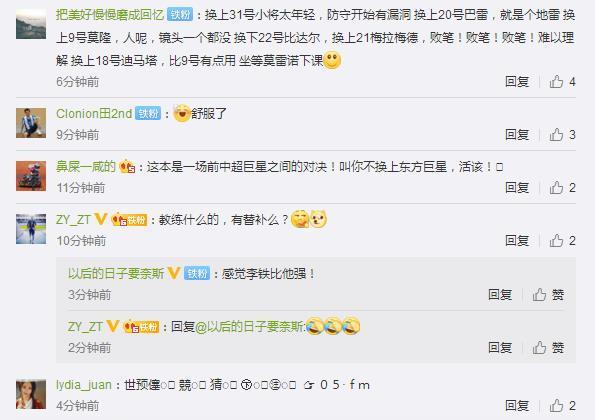Click the avatar of 鼻屎一咸的

(31, 176)
